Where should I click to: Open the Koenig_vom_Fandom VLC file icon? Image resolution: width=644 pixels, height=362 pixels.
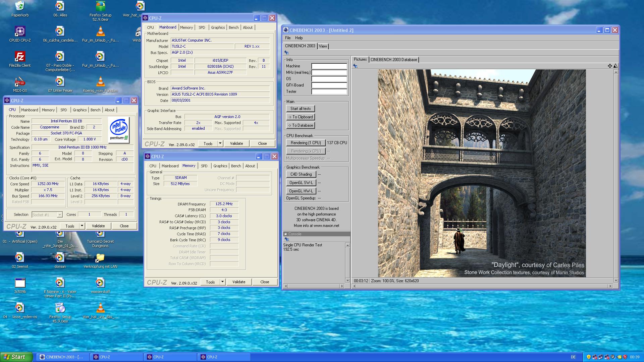[100, 81]
